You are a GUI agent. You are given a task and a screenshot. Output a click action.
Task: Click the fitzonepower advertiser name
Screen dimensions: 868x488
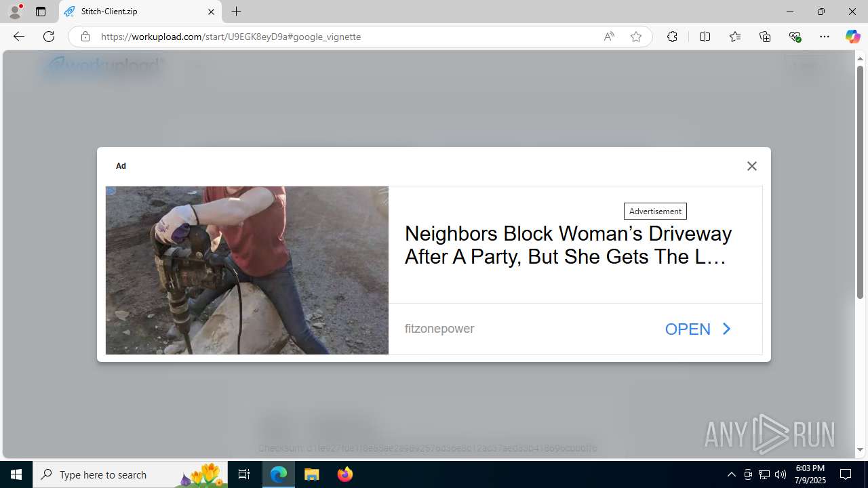coord(439,329)
